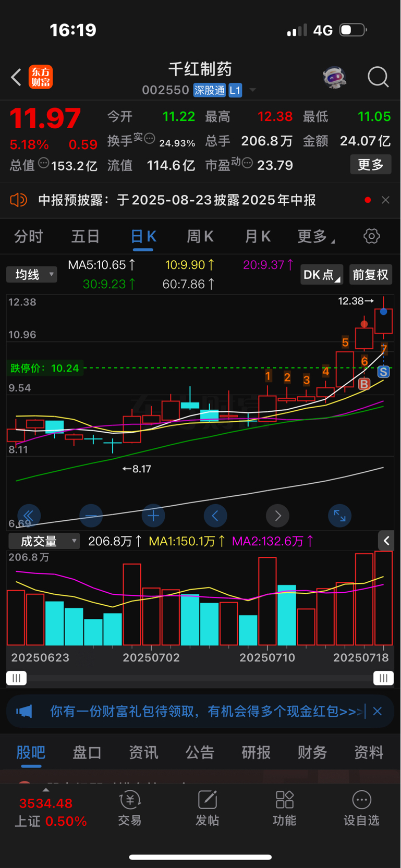The width and height of the screenshot is (401, 868).
Task: Close the 财富礼包 banner with X
Action: pyautogui.click(x=378, y=711)
